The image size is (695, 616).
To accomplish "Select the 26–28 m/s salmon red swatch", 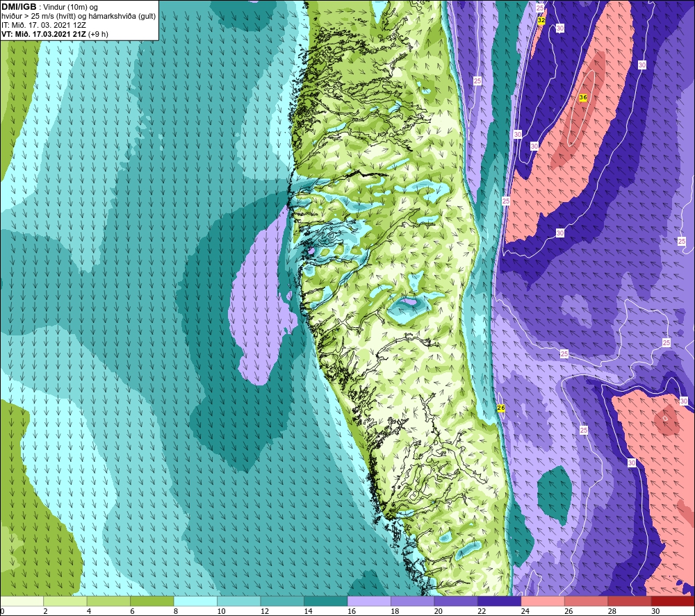I will click(x=587, y=601).
